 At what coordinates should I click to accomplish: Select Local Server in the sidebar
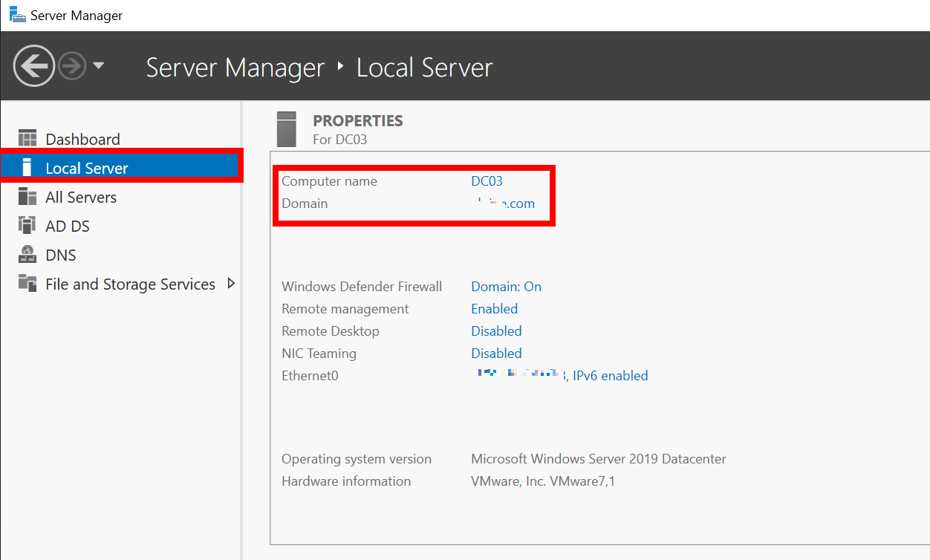(x=121, y=168)
